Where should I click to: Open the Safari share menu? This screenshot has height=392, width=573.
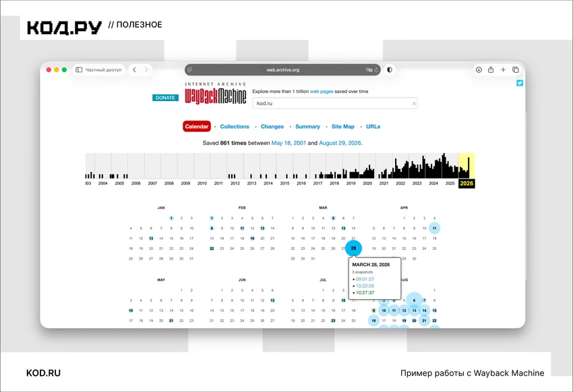(x=491, y=70)
